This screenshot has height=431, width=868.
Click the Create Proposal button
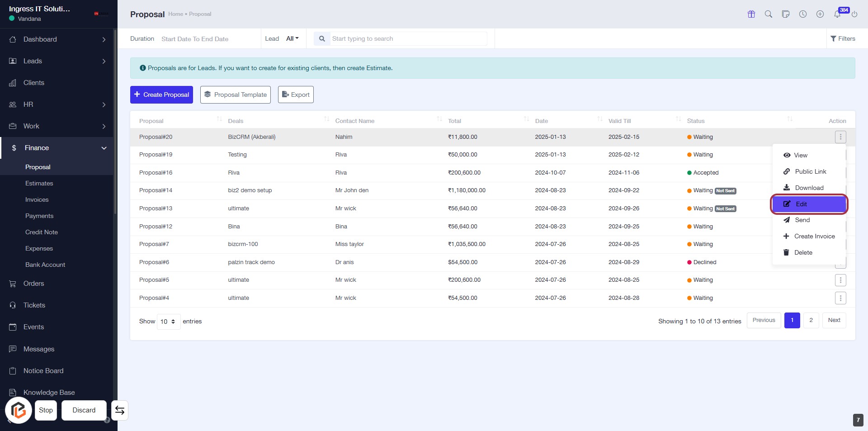pos(161,95)
